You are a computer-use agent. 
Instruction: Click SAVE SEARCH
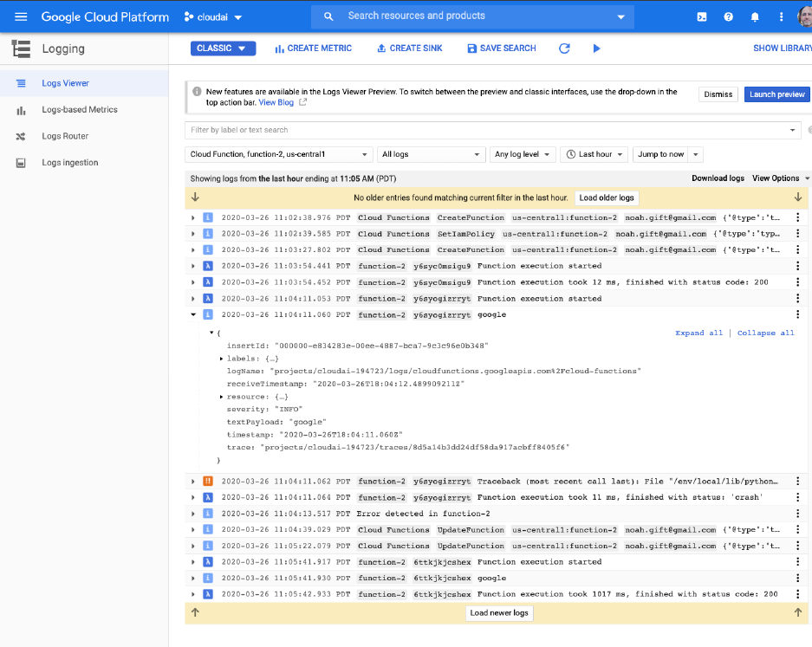(502, 49)
